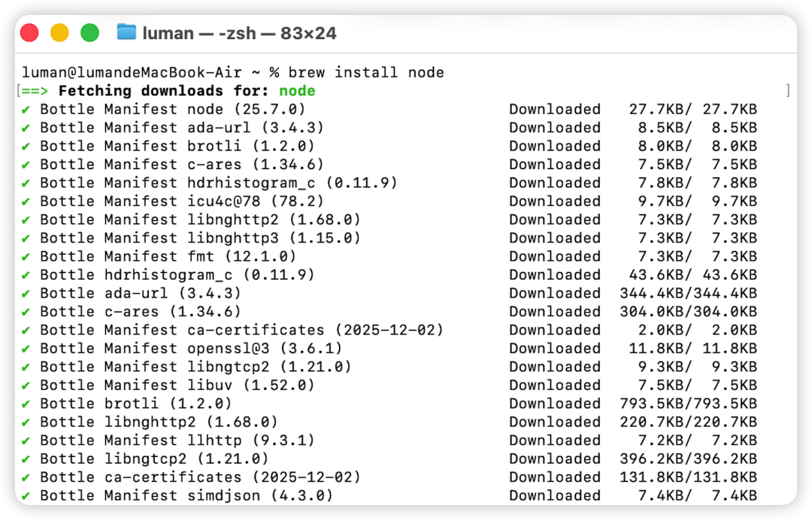The width and height of the screenshot is (812, 520).
Task: Select the line "Bottle Manifest fmt (12.1.0)"
Action: pyautogui.click(x=168, y=256)
